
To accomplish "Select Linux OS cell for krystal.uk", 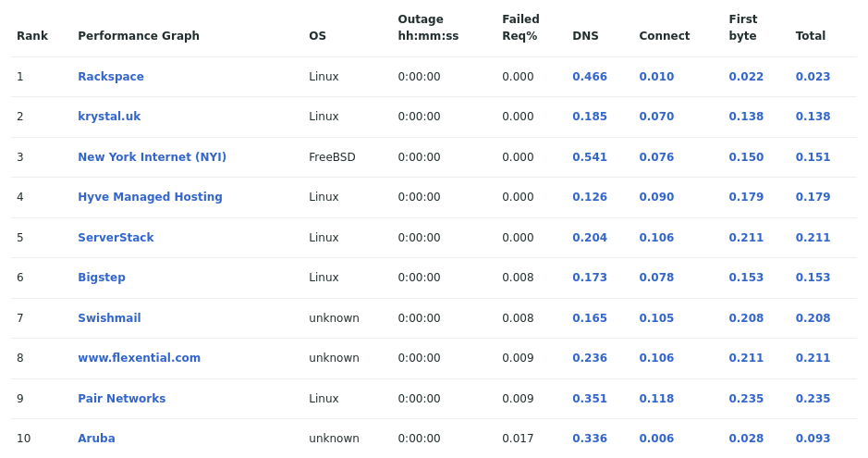I will (x=324, y=117).
